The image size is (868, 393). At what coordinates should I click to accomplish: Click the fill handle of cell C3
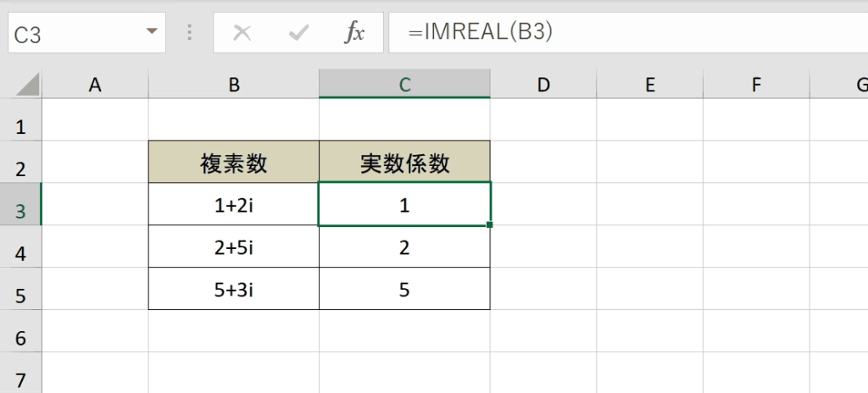click(x=489, y=224)
